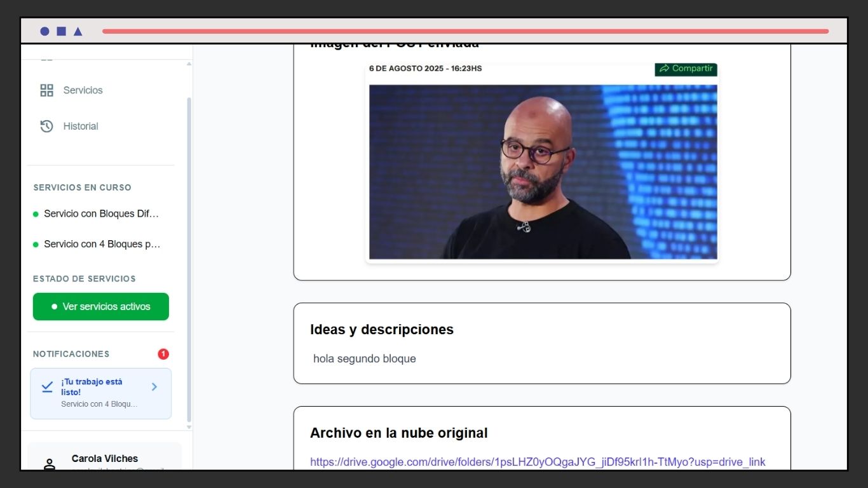Open the Carola Vilches profile icon
Image resolution: width=868 pixels, height=488 pixels.
point(48,463)
